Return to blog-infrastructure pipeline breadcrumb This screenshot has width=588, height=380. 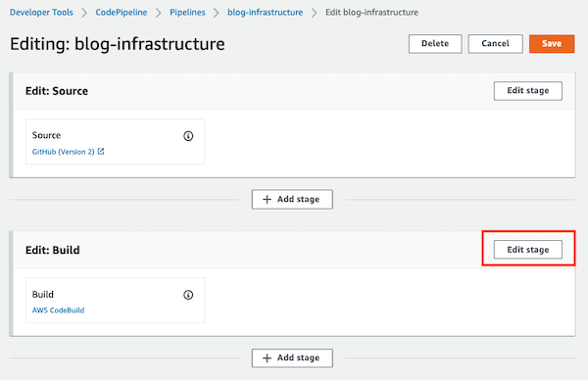[x=266, y=13]
